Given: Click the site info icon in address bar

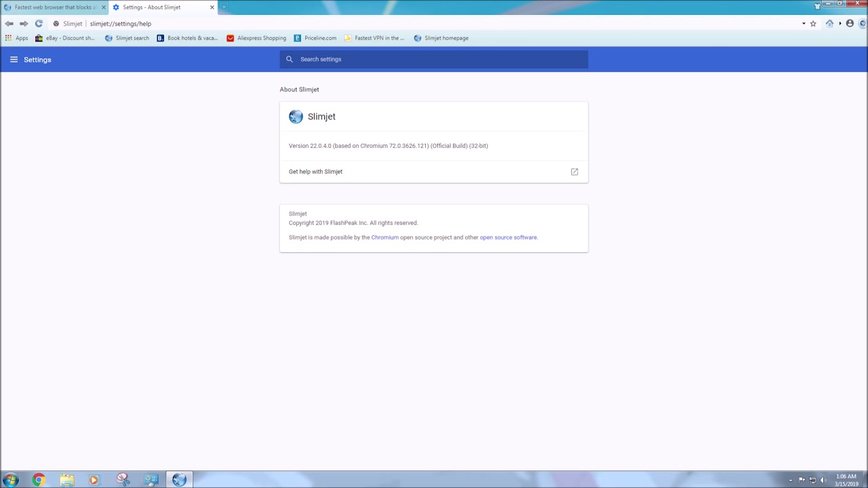Looking at the screenshot, I should click(56, 24).
